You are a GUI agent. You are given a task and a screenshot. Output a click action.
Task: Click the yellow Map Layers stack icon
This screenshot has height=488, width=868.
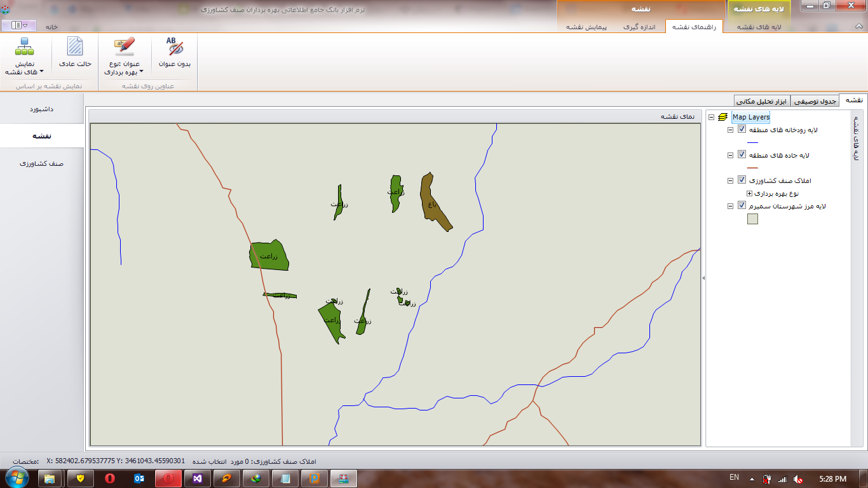click(x=723, y=117)
